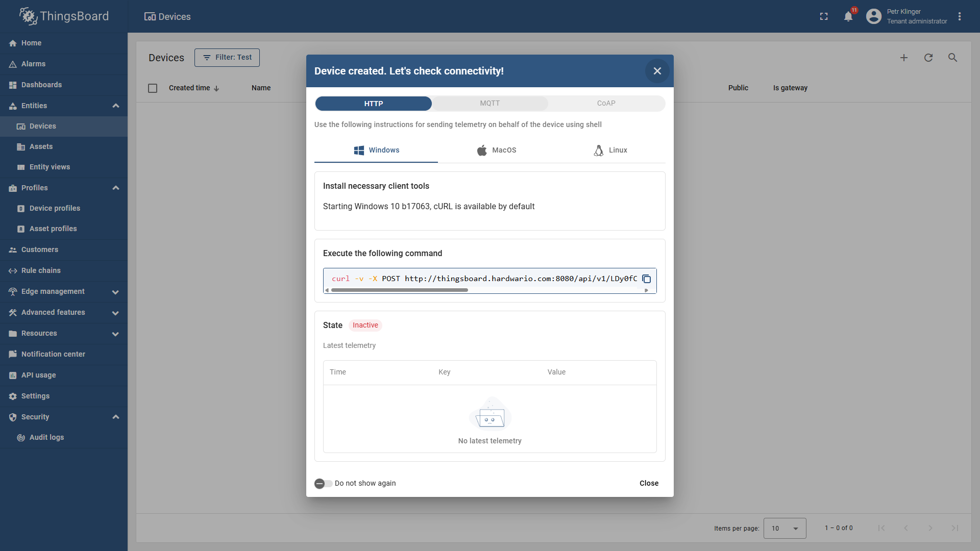Switch to the MacOS instructions tab

[497, 150]
